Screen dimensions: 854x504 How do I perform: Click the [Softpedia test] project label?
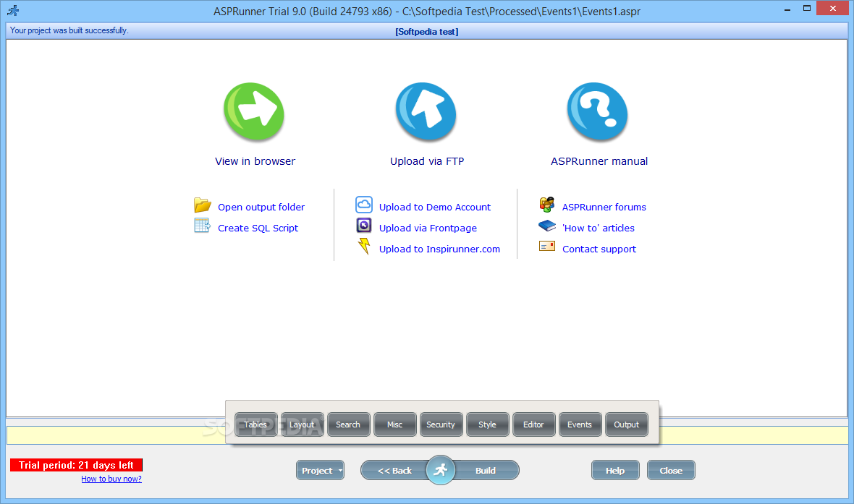[x=427, y=32]
